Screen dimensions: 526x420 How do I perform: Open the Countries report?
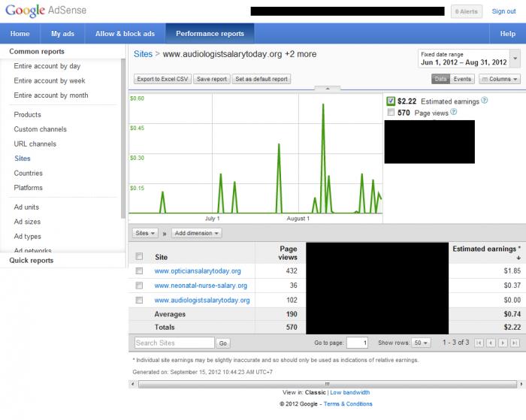[x=29, y=173]
